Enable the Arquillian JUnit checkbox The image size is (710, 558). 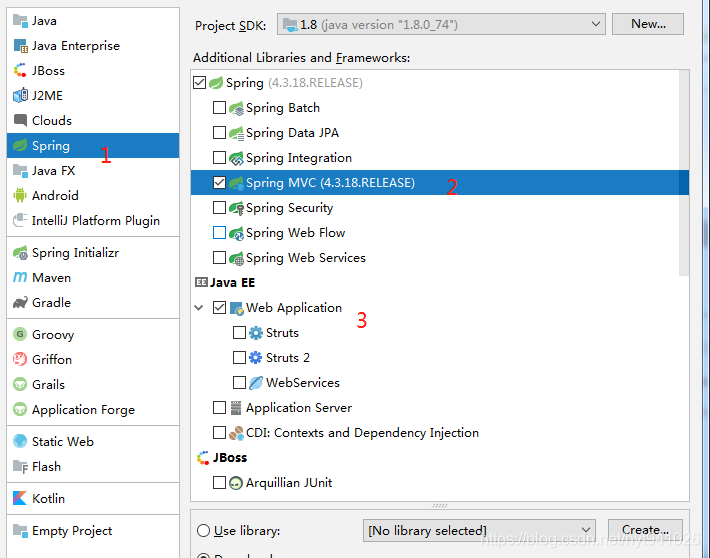[x=219, y=482]
